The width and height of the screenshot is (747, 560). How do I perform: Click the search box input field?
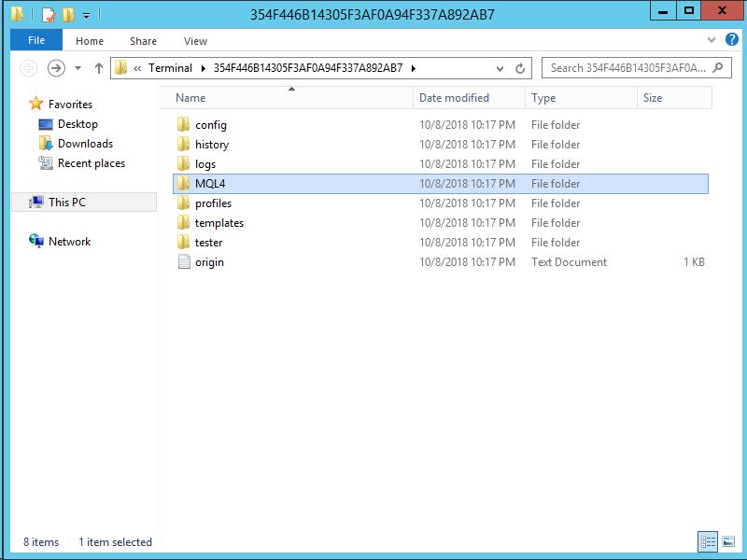click(626, 68)
